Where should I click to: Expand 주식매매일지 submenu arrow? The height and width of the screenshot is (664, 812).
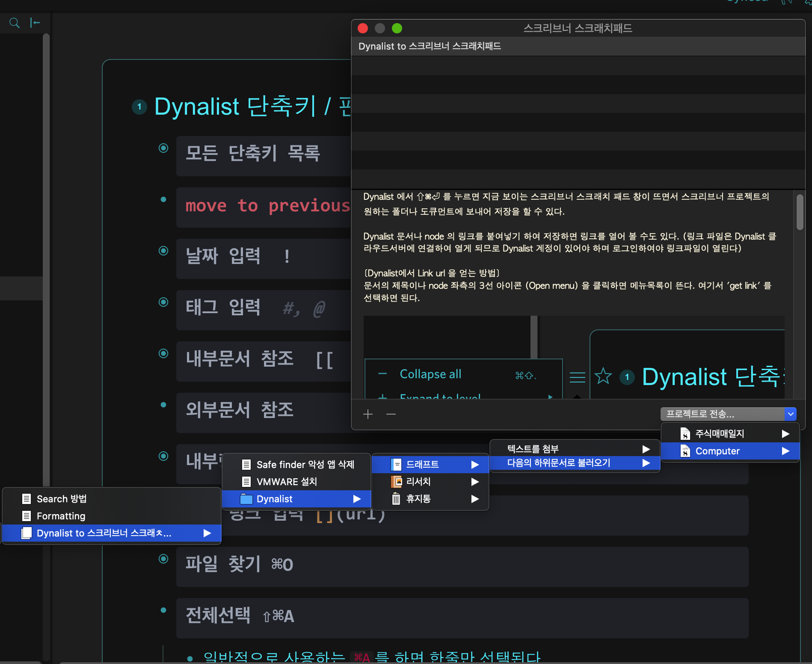click(785, 434)
